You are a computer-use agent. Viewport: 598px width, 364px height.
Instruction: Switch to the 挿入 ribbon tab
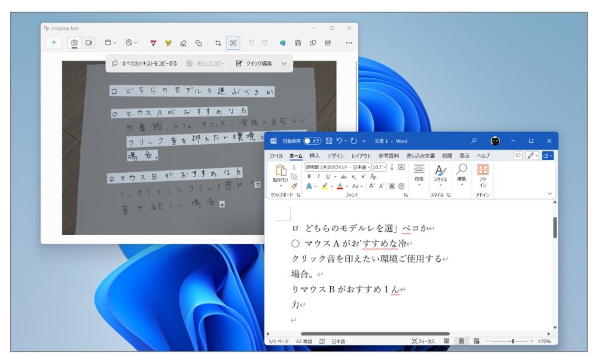click(x=315, y=156)
